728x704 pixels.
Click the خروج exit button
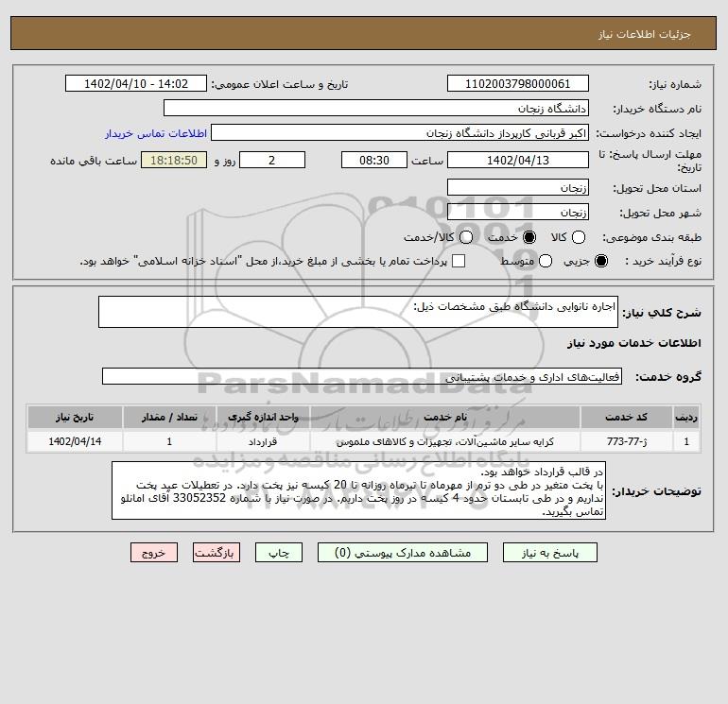154,553
